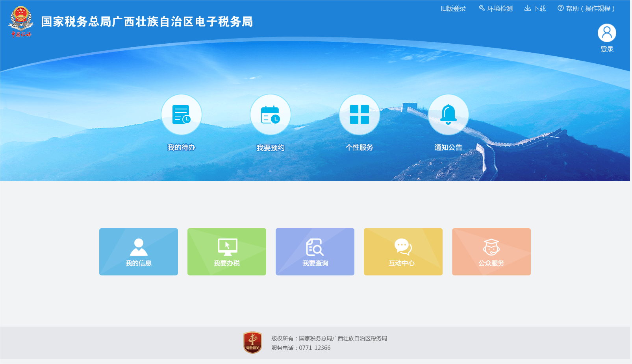
Task: Select the 我要办税 label in green tile
Action: 227,263
